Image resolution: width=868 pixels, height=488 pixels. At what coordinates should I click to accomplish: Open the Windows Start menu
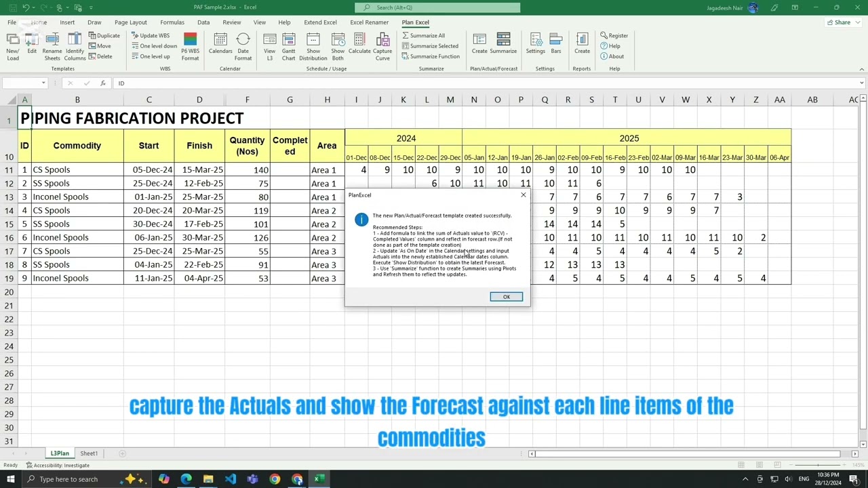(x=10, y=479)
